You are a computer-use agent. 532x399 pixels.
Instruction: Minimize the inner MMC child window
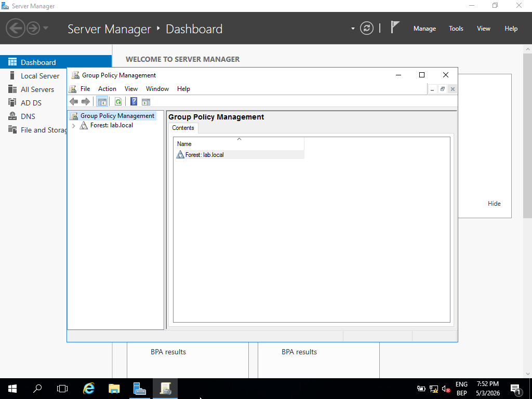pyautogui.click(x=432, y=89)
